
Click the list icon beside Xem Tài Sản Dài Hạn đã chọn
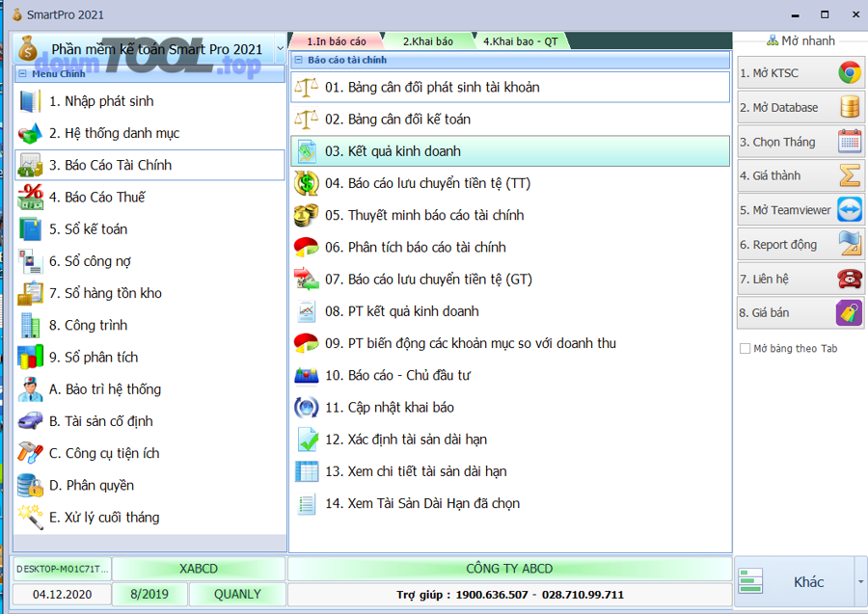point(306,503)
